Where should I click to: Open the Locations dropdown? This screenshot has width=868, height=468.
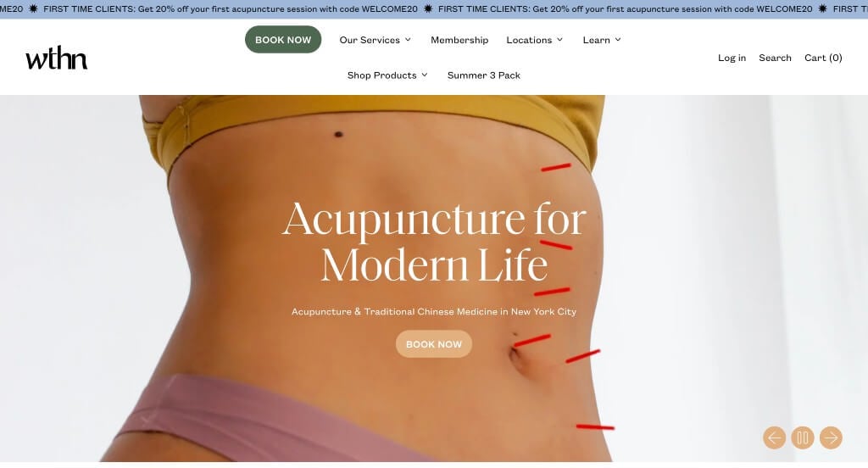tap(535, 40)
